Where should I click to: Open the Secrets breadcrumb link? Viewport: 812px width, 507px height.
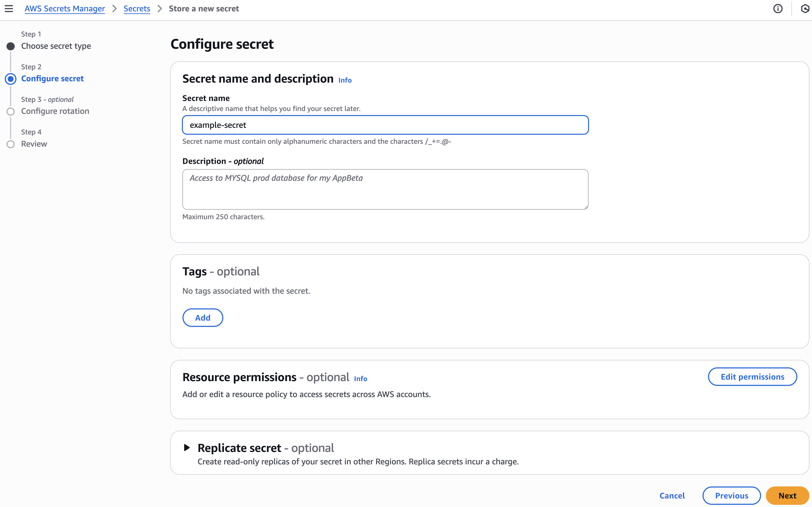pyautogui.click(x=137, y=9)
